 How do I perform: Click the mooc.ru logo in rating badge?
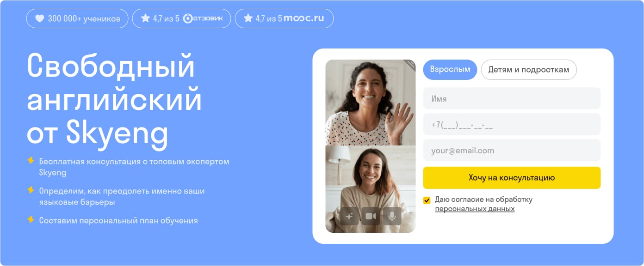point(304,18)
